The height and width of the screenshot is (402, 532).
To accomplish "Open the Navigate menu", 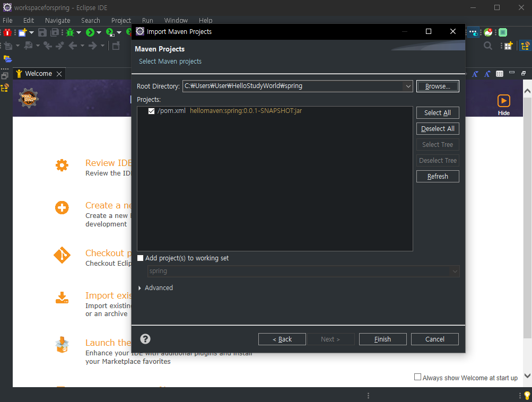I will click(x=58, y=20).
